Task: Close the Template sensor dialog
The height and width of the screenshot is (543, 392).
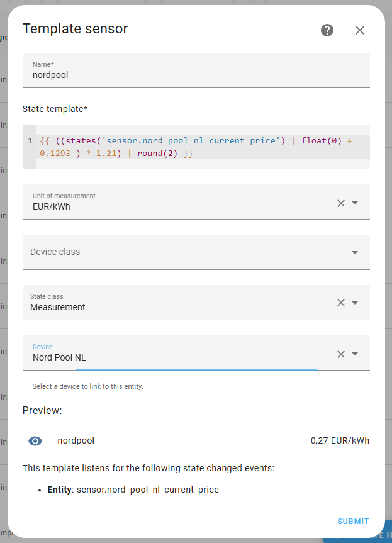Action: (x=359, y=30)
